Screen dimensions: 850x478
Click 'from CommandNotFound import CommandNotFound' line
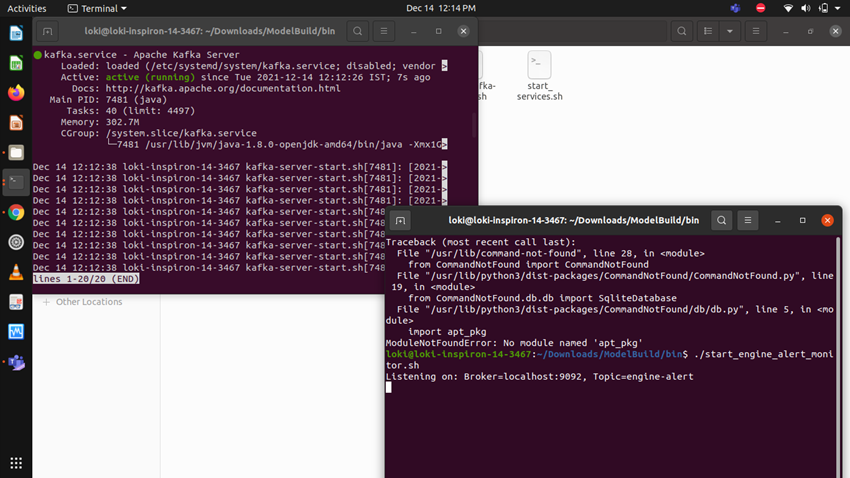[x=529, y=264]
